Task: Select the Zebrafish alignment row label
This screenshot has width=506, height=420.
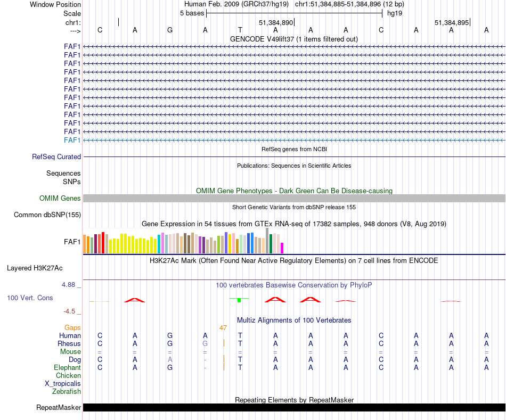Action: (x=67, y=392)
